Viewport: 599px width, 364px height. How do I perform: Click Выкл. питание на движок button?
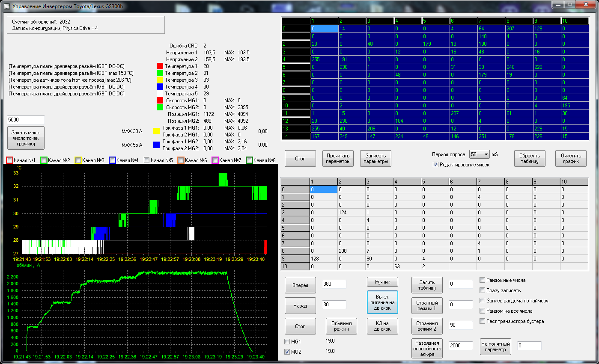point(382,303)
